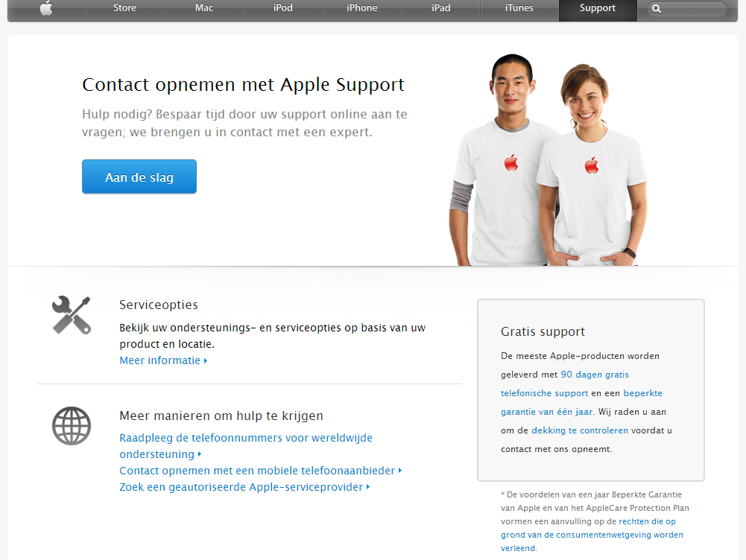Click the Contact opnemen met Apple Support heading
The height and width of the screenshot is (560, 746).
click(x=243, y=85)
